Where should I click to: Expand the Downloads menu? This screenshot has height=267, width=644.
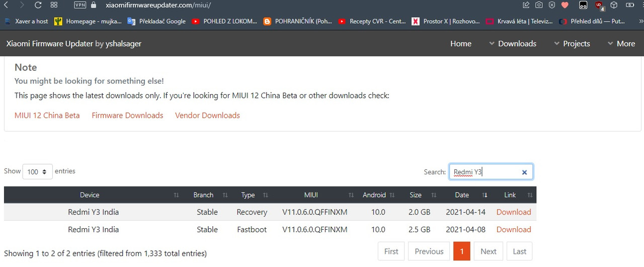pos(513,43)
